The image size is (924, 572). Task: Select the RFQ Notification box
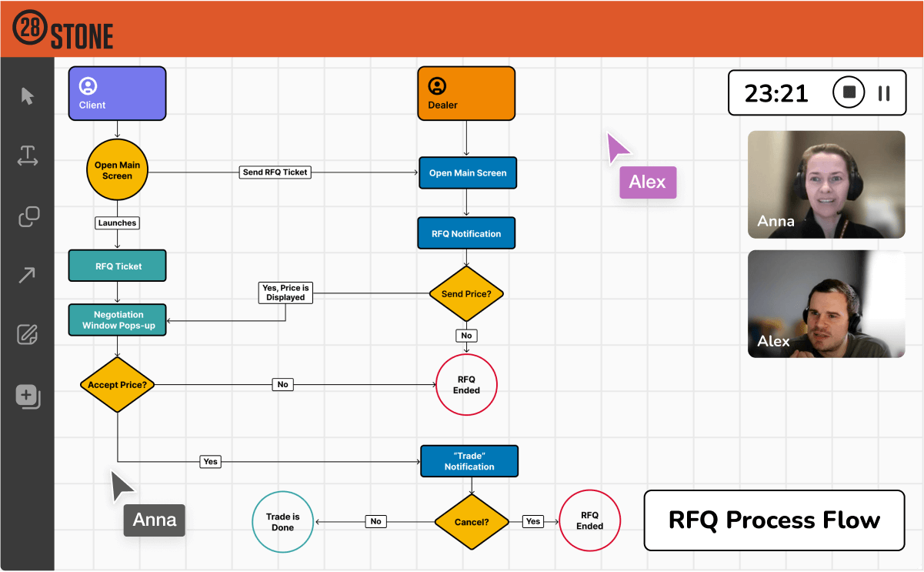tap(466, 233)
